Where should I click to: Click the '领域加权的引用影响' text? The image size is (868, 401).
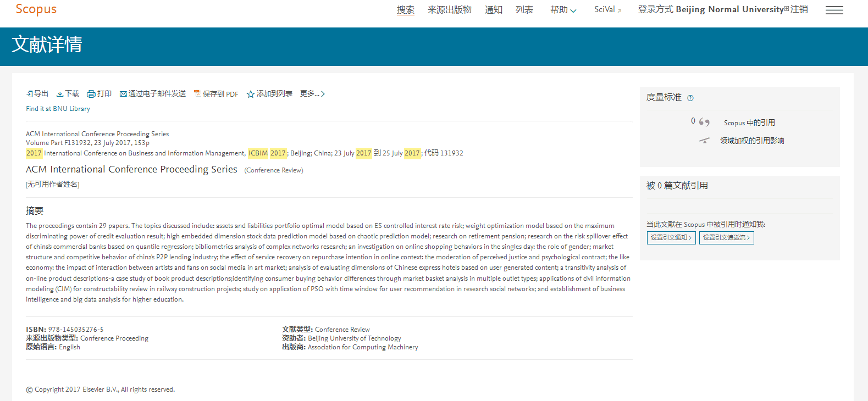[x=752, y=141]
